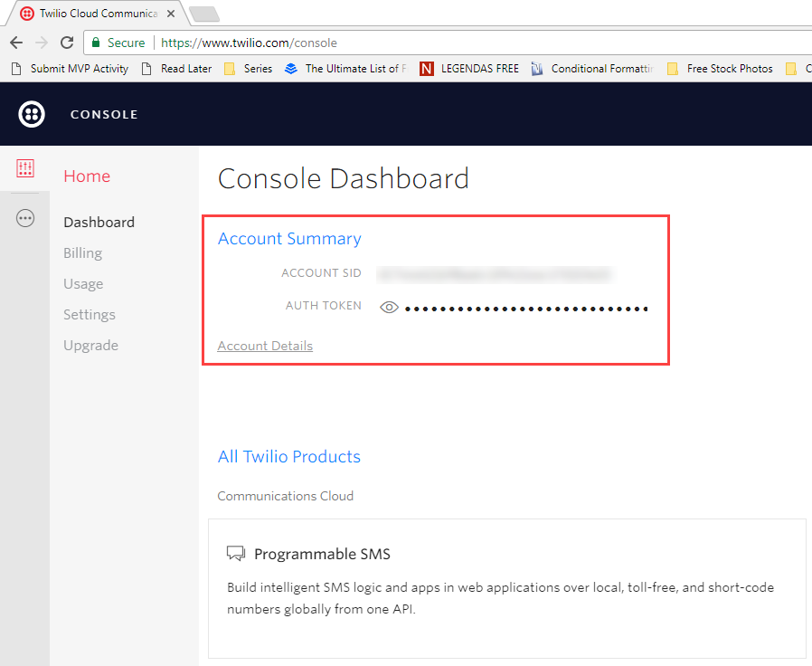This screenshot has width=812, height=666.
Task: Open Billing in the sidebar
Action: click(83, 253)
